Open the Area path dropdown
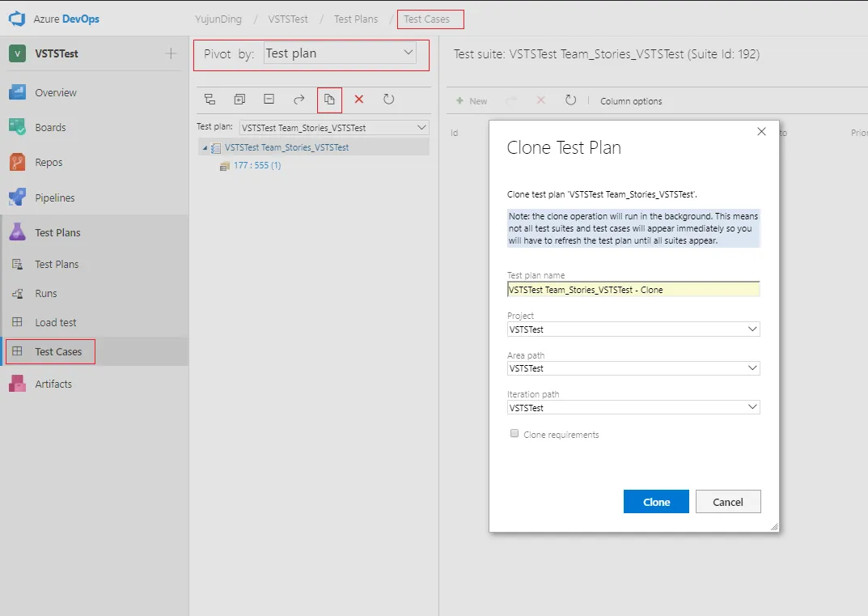 pyautogui.click(x=633, y=368)
